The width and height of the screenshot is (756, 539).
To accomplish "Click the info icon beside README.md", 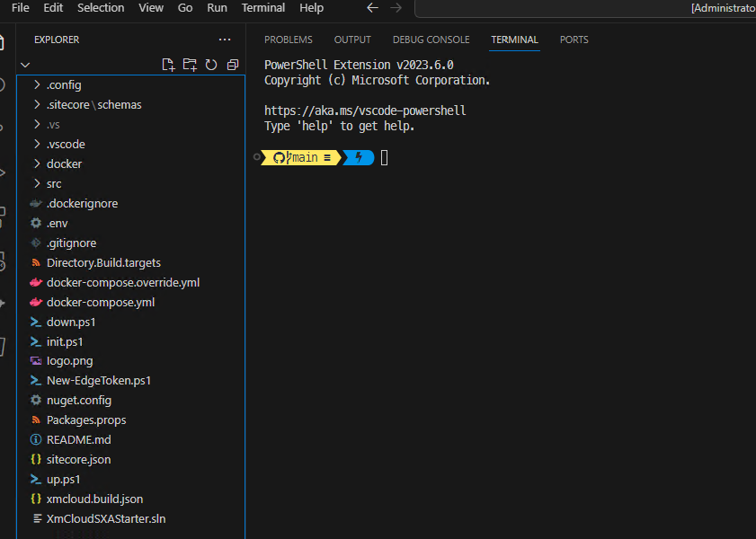I will (x=36, y=440).
